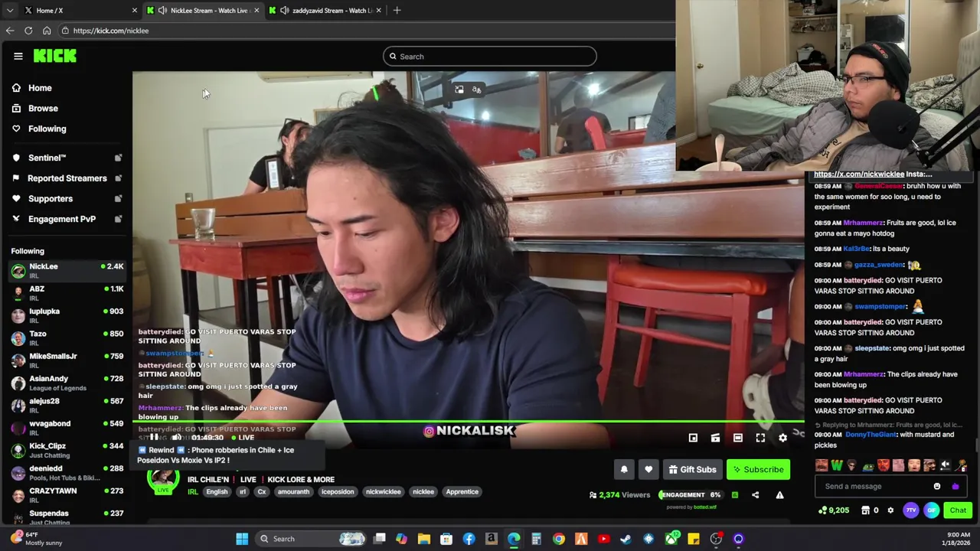
Task: Open the chat shop icon
Action: click(865, 510)
